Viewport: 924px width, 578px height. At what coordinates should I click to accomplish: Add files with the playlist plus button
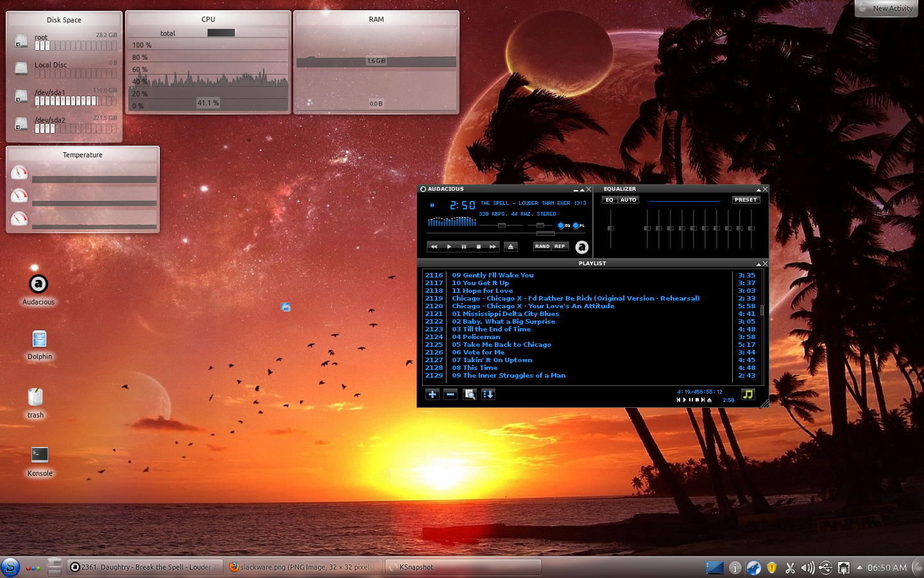click(x=432, y=394)
